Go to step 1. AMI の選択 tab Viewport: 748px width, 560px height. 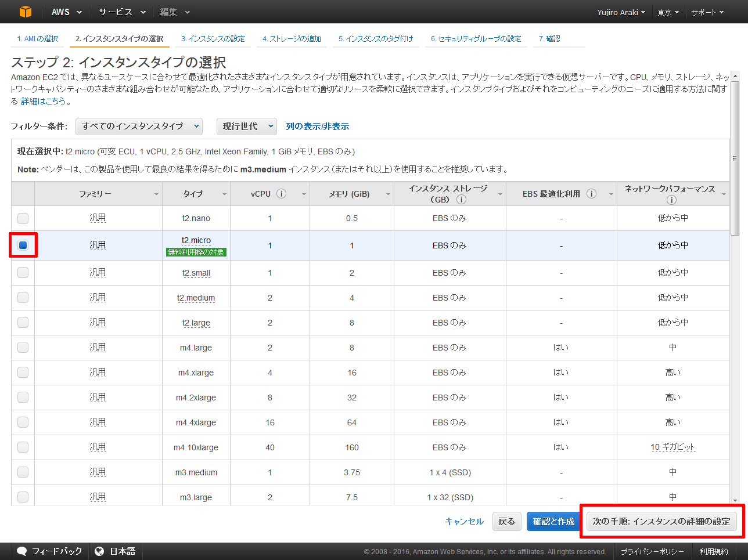click(x=38, y=39)
